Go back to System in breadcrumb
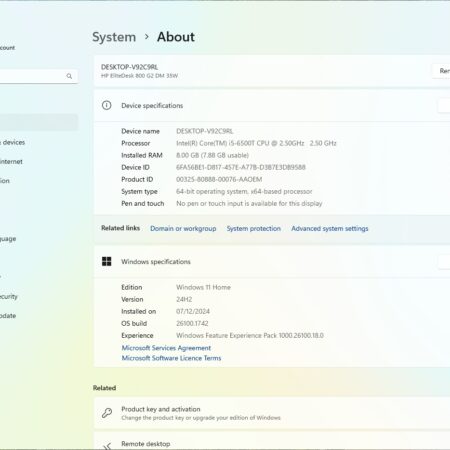450x450 pixels. coord(114,37)
